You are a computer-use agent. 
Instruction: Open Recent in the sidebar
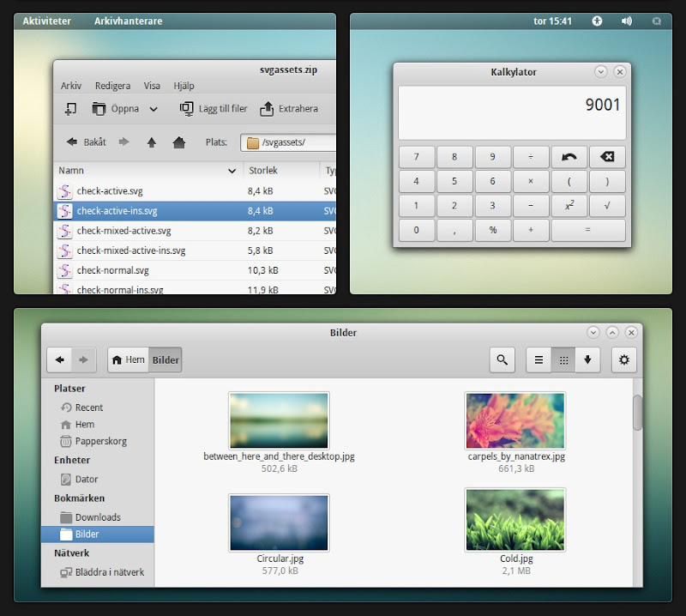(x=98, y=408)
